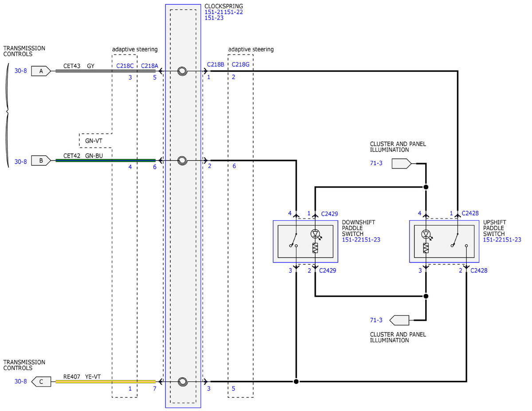532x411 pixels.
Task: Click the C218A connector label
Action: [149, 66]
